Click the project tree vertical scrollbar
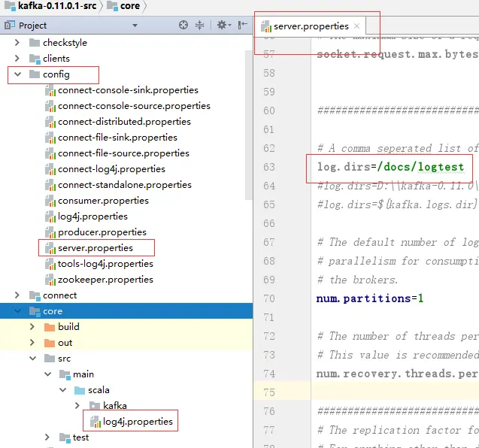The width and height of the screenshot is (479, 448). [x=249, y=126]
